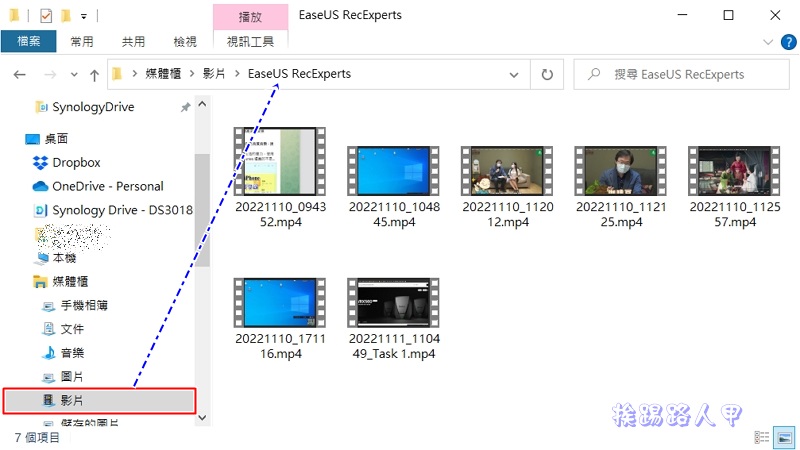Switch to details view icon
This screenshot has width=800, height=450.
[762, 438]
